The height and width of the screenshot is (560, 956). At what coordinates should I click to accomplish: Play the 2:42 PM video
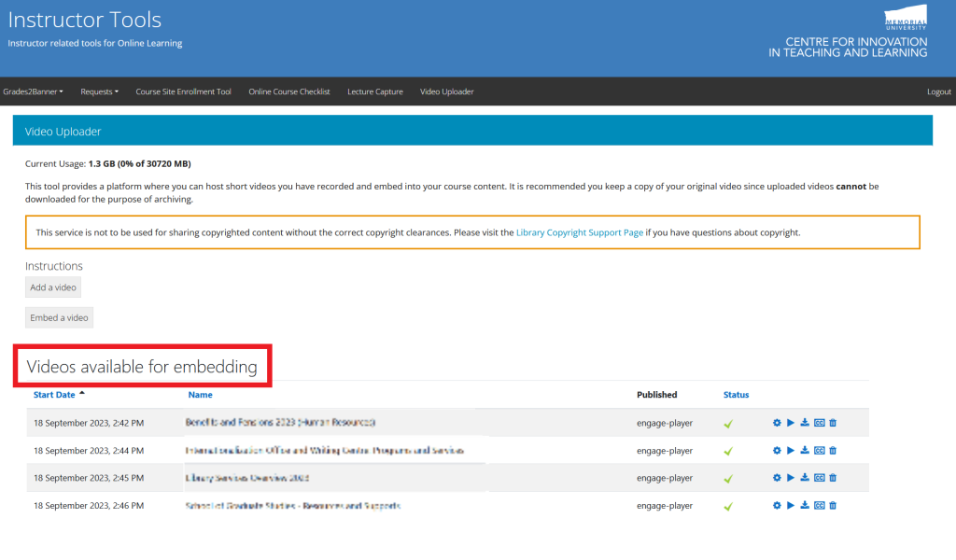pos(791,423)
